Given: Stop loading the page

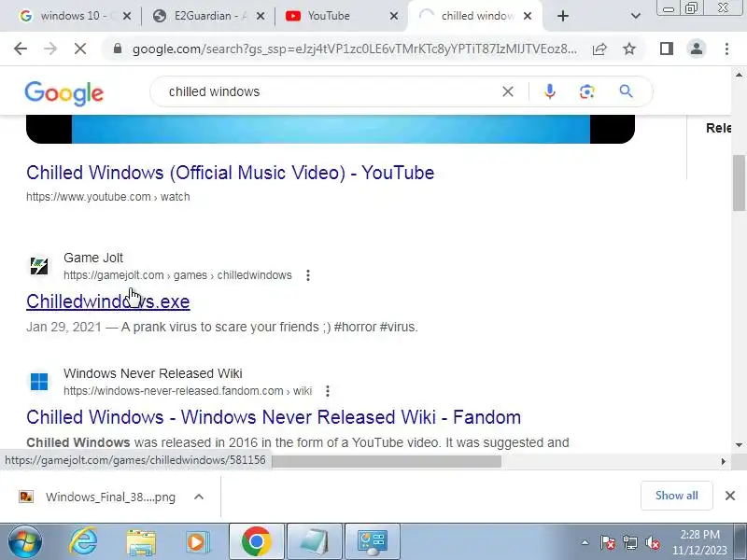Looking at the screenshot, I should coord(80,49).
